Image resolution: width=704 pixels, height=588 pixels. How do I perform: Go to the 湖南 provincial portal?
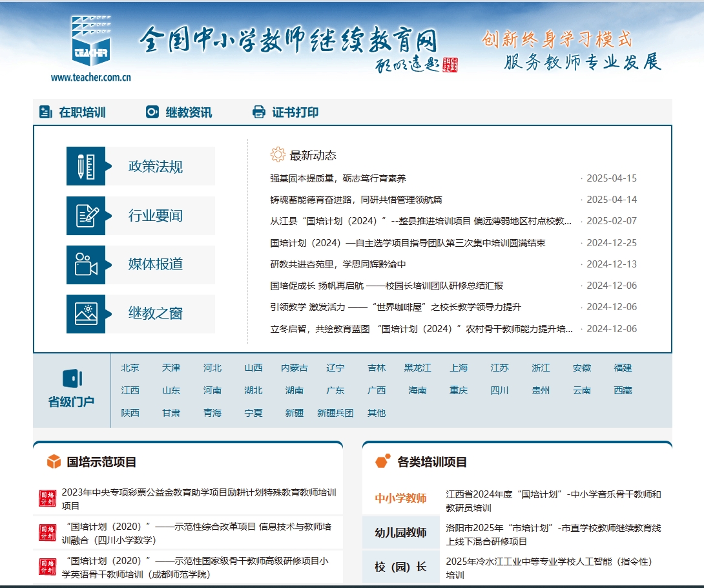point(295,390)
